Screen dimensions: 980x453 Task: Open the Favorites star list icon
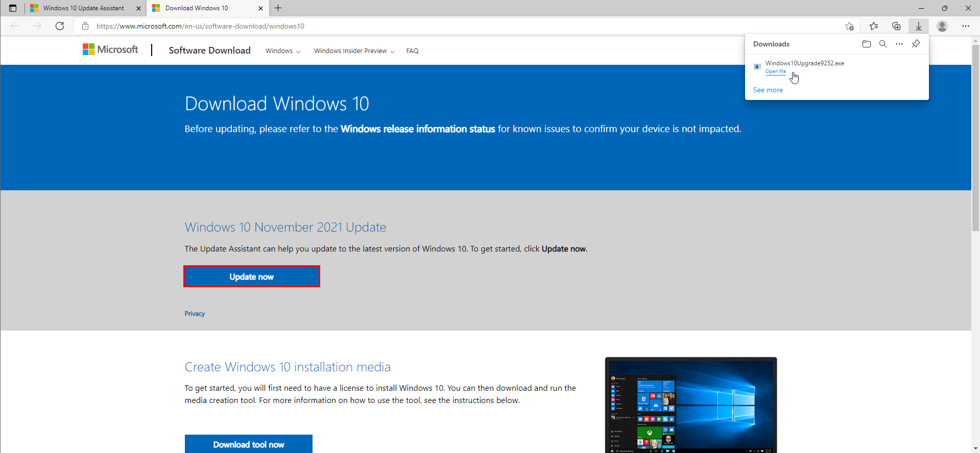click(874, 26)
